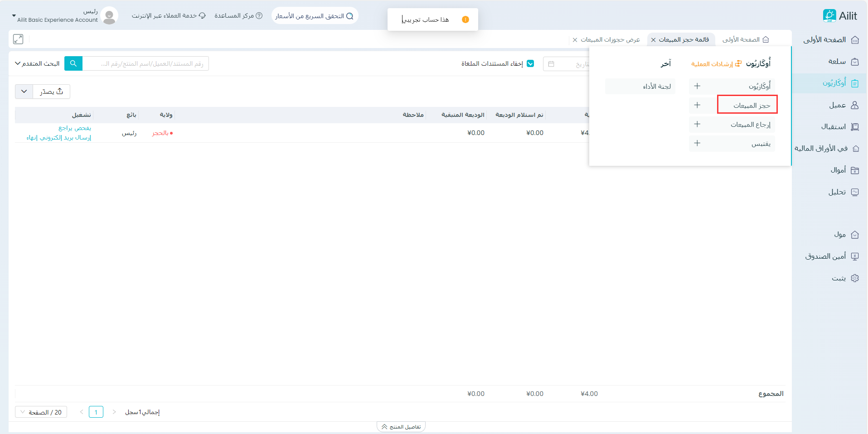868x434 pixels.
Task: Click the document search input field
Action: pos(145,64)
